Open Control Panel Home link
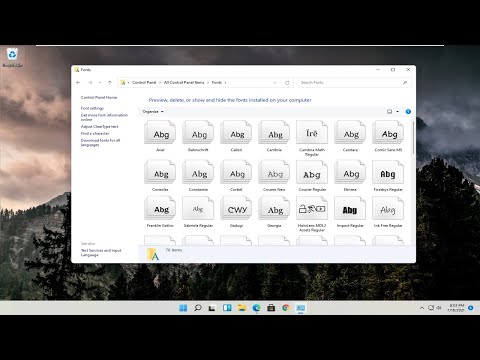Image resolution: width=480 pixels, height=360 pixels. 99,98
